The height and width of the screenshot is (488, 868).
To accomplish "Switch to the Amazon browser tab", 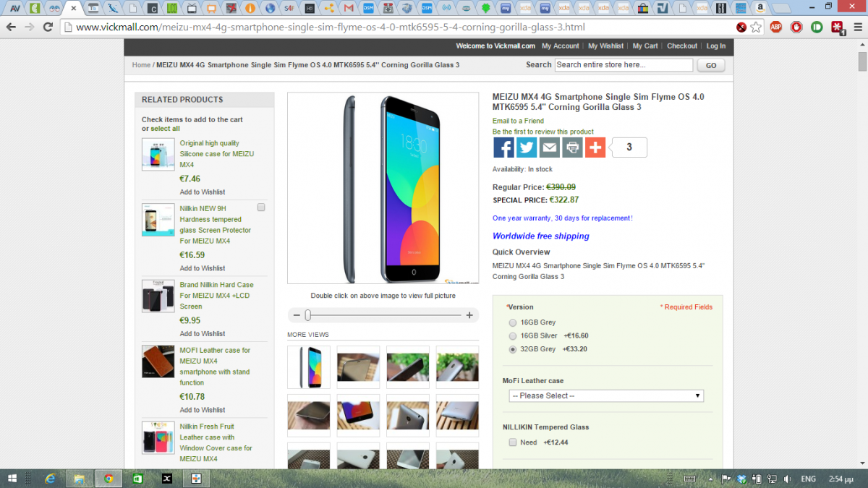I will (759, 9).
